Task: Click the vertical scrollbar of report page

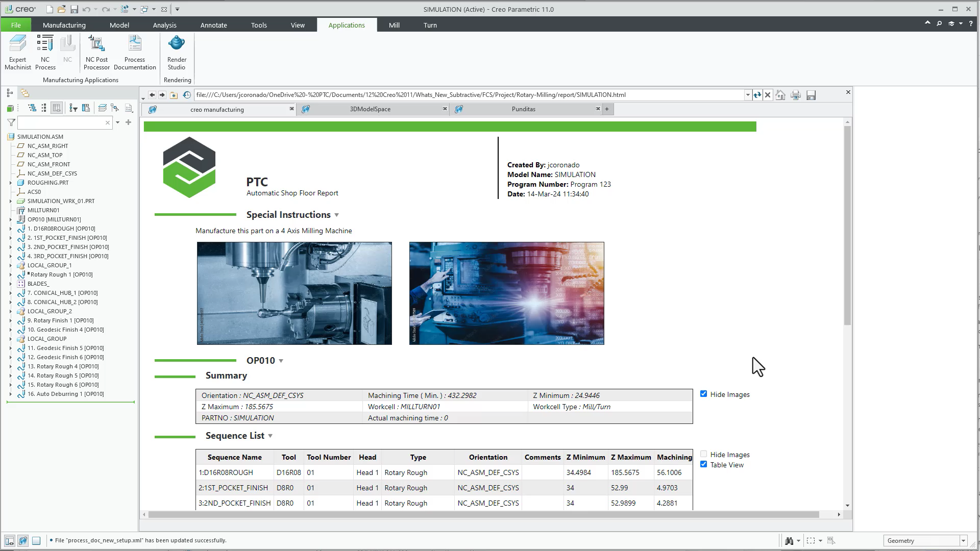Action: [847, 224]
